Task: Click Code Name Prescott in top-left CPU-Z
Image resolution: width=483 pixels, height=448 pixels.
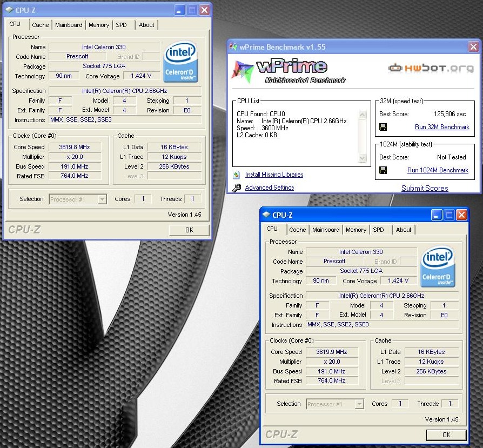Action: [77, 56]
